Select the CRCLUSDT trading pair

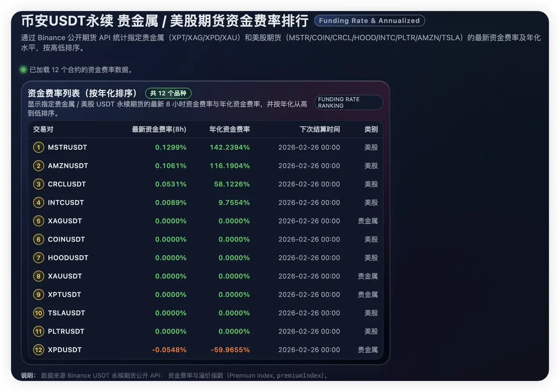tap(67, 184)
